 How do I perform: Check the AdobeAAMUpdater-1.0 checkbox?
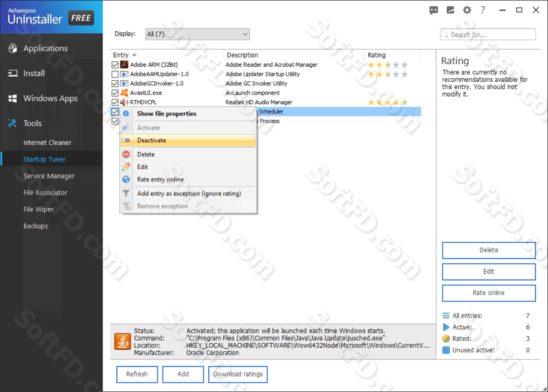click(x=115, y=74)
